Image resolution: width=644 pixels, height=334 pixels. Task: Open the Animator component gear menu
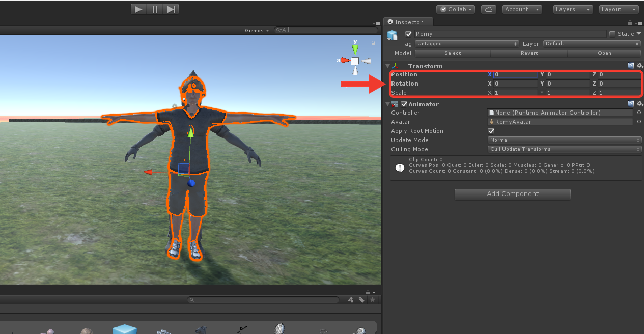[x=639, y=104]
